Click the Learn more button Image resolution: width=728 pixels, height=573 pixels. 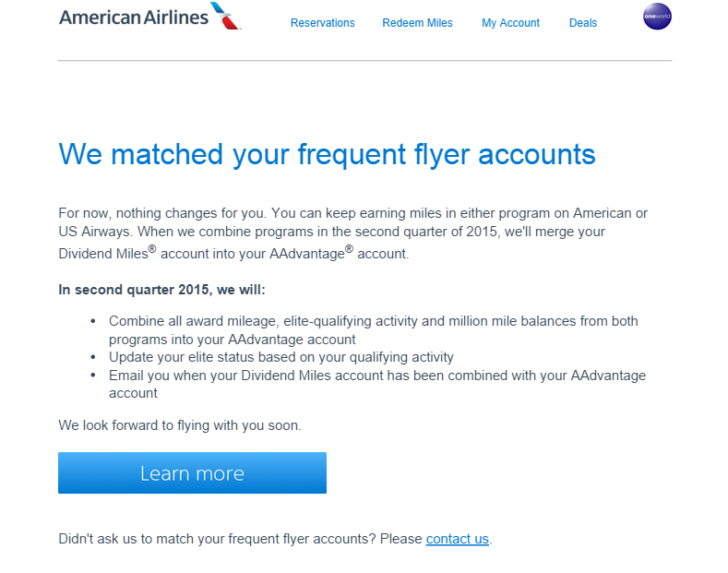(192, 473)
